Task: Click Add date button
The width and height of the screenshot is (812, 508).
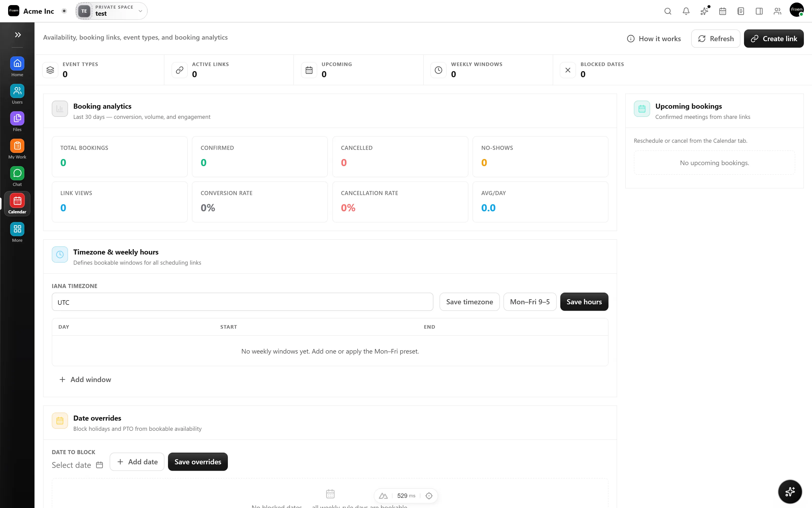Action: [137, 462]
